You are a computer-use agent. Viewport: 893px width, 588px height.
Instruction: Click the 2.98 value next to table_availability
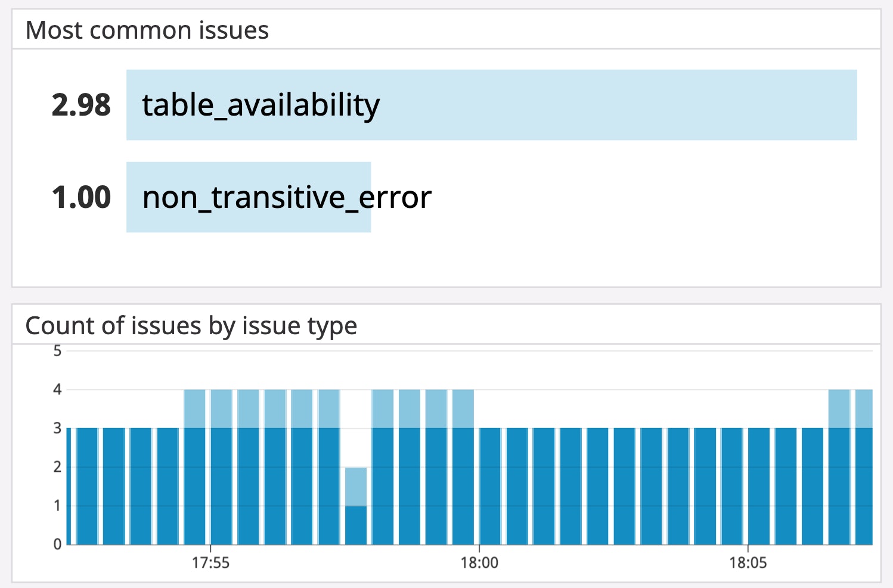[81, 105]
